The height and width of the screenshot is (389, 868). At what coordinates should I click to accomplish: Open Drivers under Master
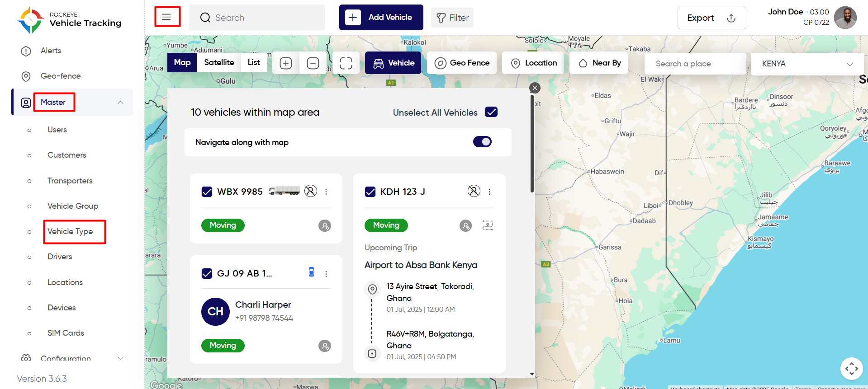pos(60,257)
